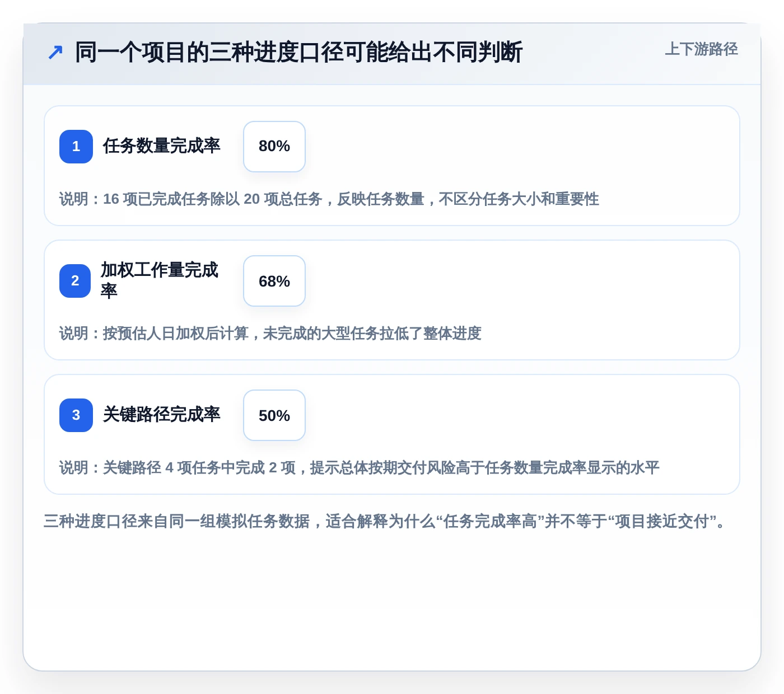Click the description starting 说明：关键路径 4 项任务
The height and width of the screenshot is (694, 784).
pos(360,468)
